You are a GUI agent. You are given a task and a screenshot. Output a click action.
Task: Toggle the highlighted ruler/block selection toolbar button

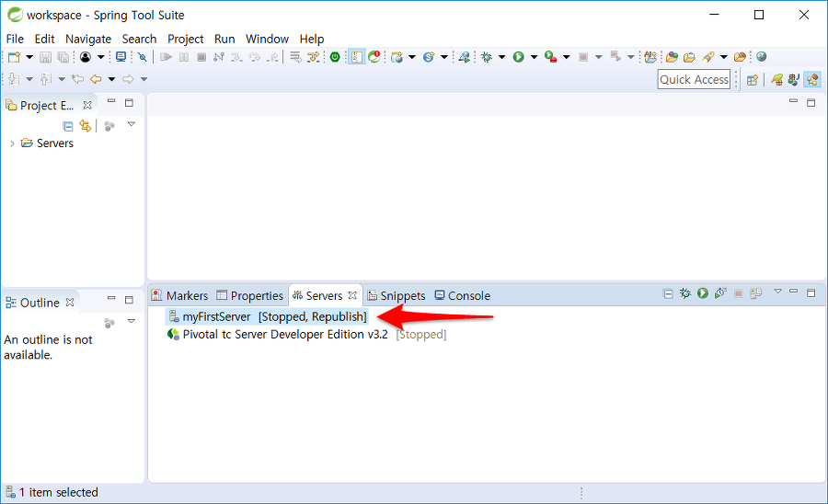point(357,57)
